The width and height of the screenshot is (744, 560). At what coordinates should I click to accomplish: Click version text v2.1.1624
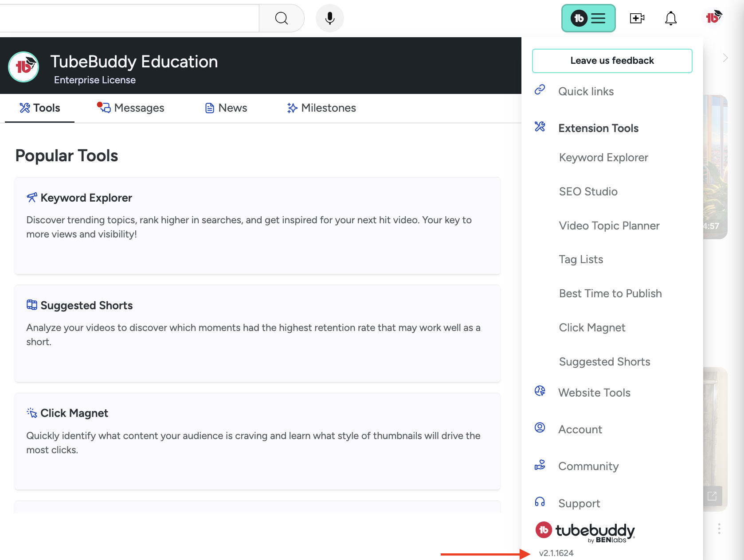coord(556,553)
